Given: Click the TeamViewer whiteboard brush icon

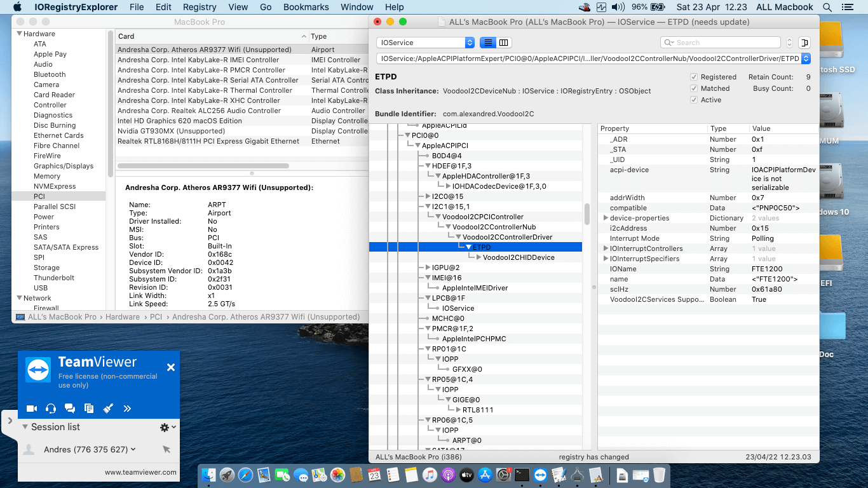Looking at the screenshot, I should tap(108, 409).
